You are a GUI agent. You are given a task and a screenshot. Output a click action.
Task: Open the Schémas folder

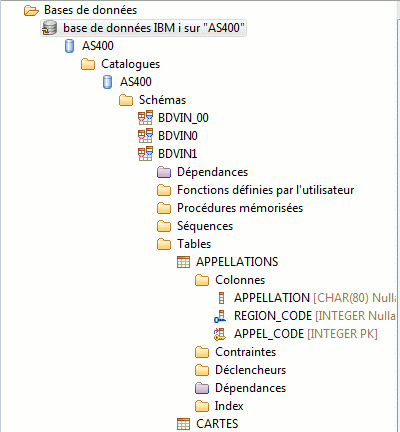[x=162, y=100]
